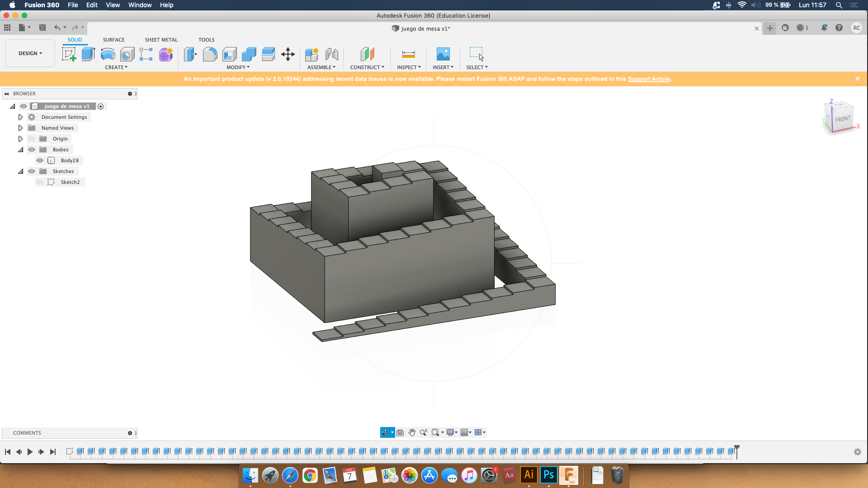868x488 pixels.
Task: Click the Fillet tool icon
Action: point(210,54)
